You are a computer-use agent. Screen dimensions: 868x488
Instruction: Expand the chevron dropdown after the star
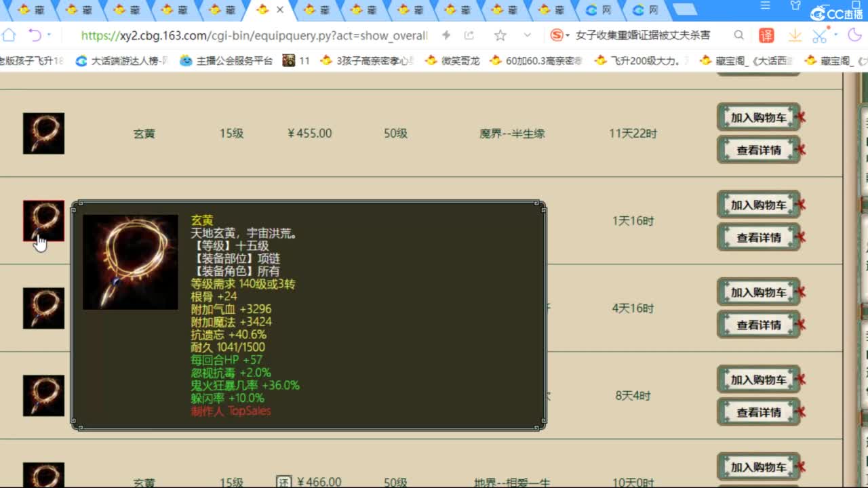tap(528, 35)
